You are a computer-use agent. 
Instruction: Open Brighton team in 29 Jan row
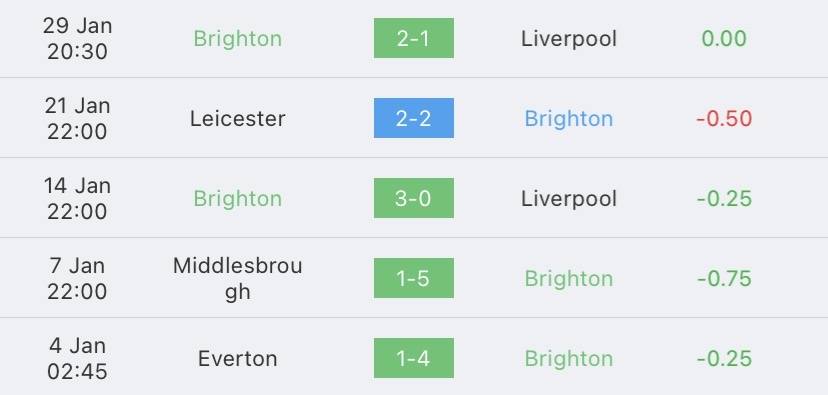[x=238, y=39]
